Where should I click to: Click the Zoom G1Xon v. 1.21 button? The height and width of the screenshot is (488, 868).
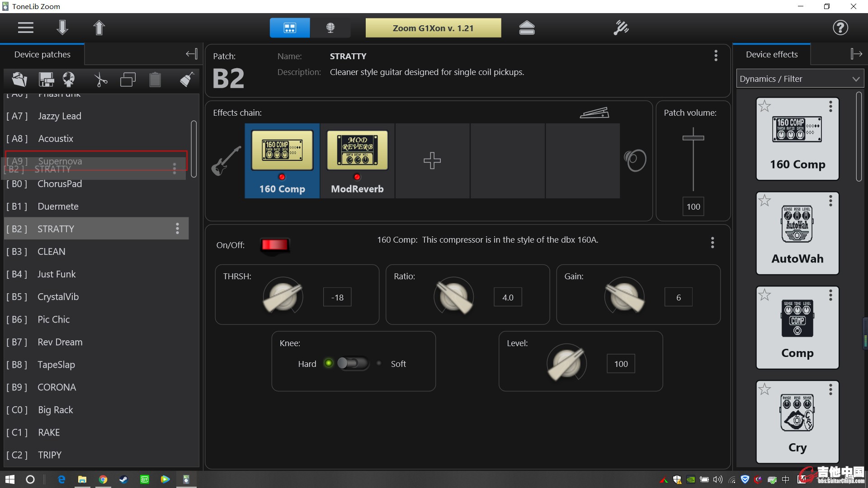pyautogui.click(x=433, y=28)
